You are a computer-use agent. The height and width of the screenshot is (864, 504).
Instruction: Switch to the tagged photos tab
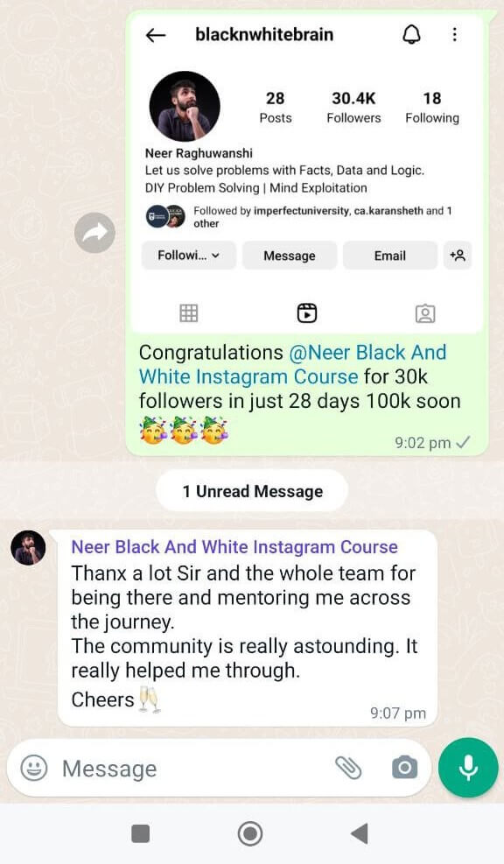[425, 313]
